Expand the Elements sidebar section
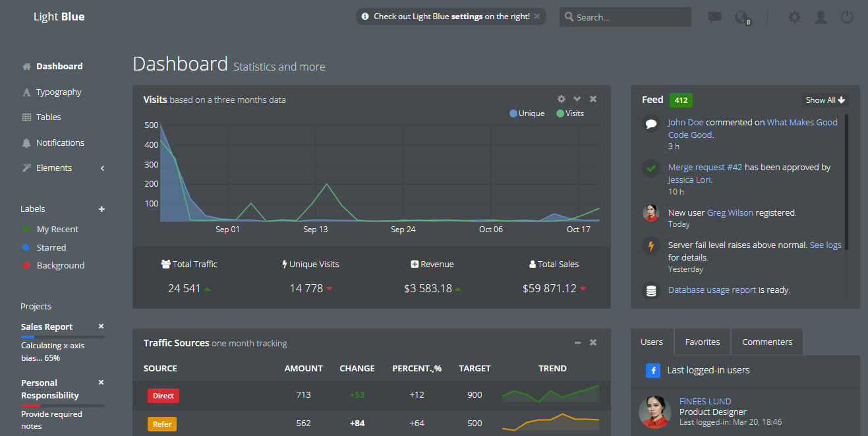This screenshot has width=868, height=436. [x=102, y=168]
